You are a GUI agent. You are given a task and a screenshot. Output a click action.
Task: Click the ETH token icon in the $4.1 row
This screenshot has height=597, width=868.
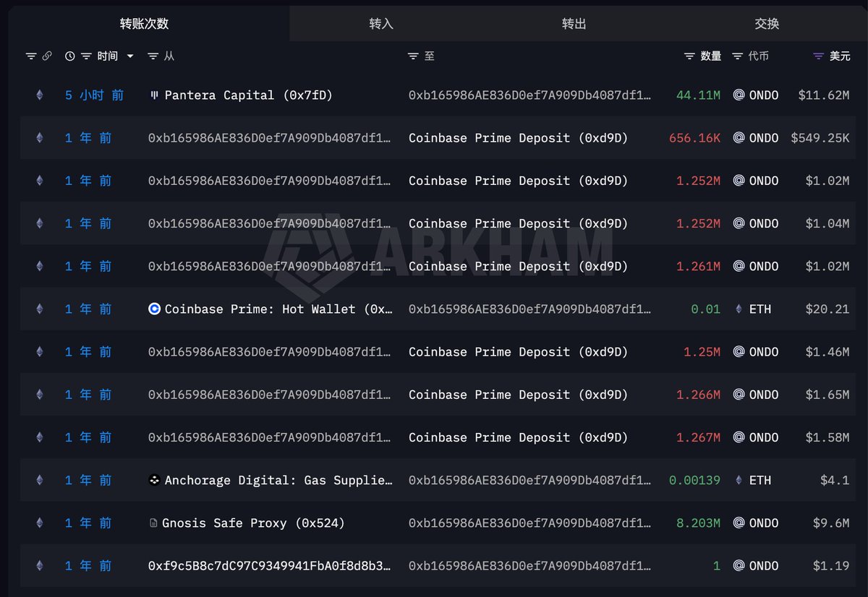point(739,480)
